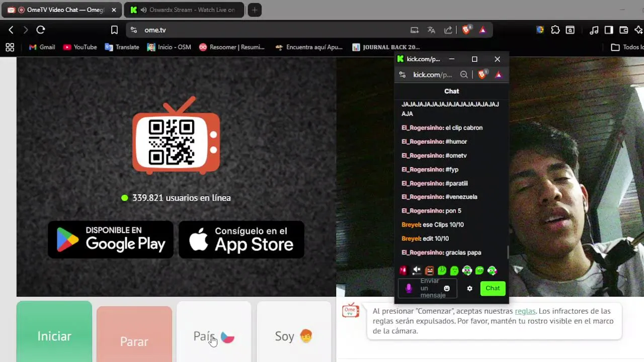Click the Chat header in Kick popup
Viewport: 644px width, 362px height.
(451, 91)
